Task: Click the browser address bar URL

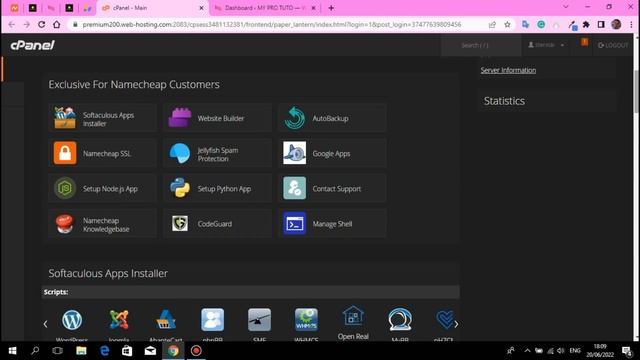Action: (x=272, y=24)
